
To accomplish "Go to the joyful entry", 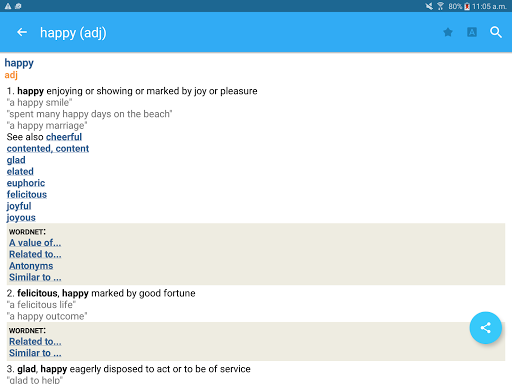I will 19,206.
